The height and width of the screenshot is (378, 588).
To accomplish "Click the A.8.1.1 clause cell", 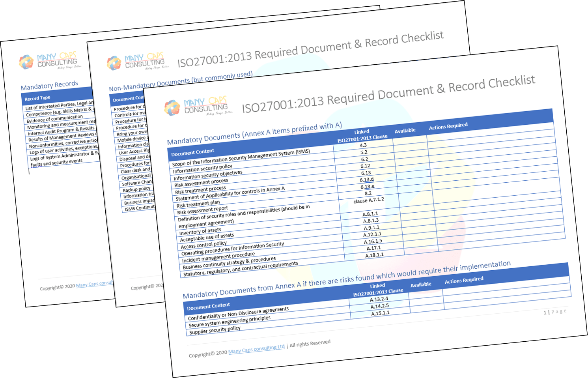I will coord(370,214).
